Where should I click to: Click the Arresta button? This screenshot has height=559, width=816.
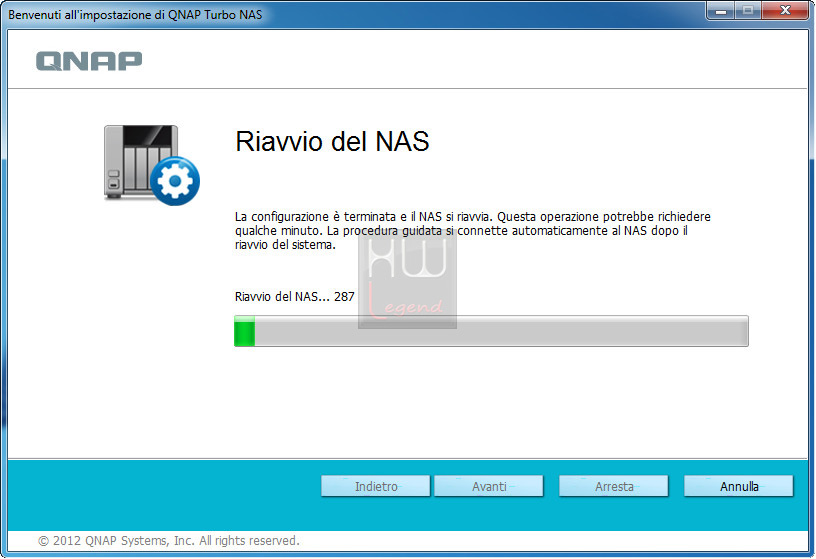tap(614, 486)
